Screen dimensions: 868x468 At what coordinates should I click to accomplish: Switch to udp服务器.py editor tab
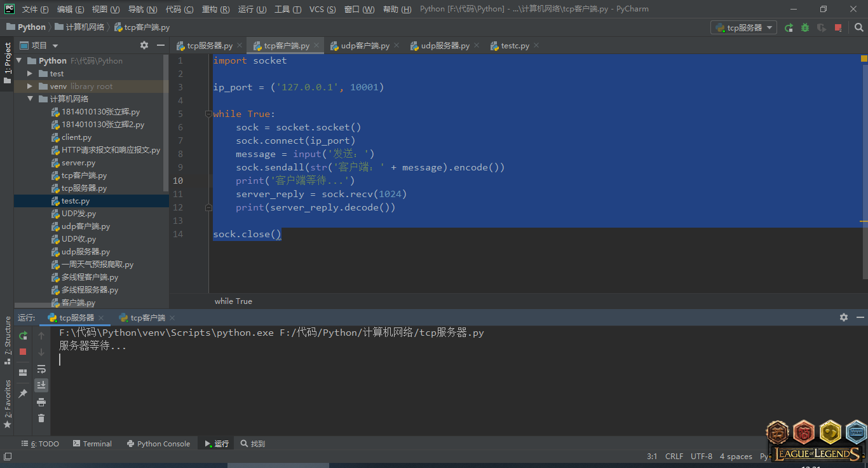click(x=445, y=46)
